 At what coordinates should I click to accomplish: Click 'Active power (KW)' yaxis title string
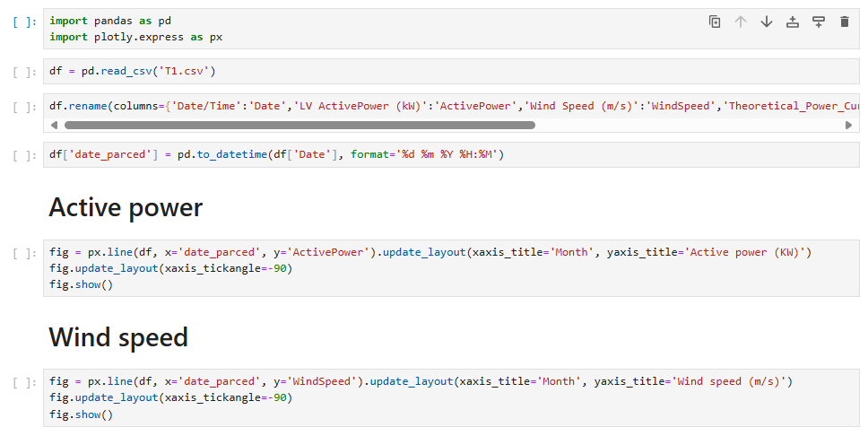point(745,252)
